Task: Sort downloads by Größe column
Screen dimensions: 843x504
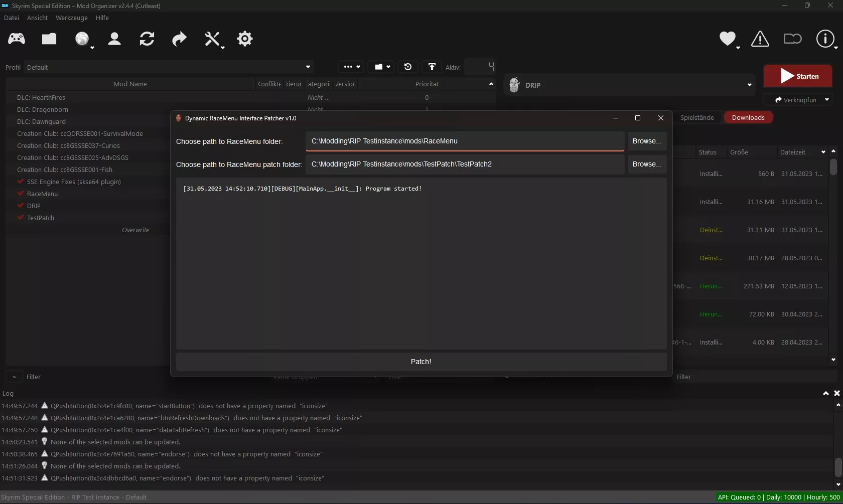Action: [751, 152]
